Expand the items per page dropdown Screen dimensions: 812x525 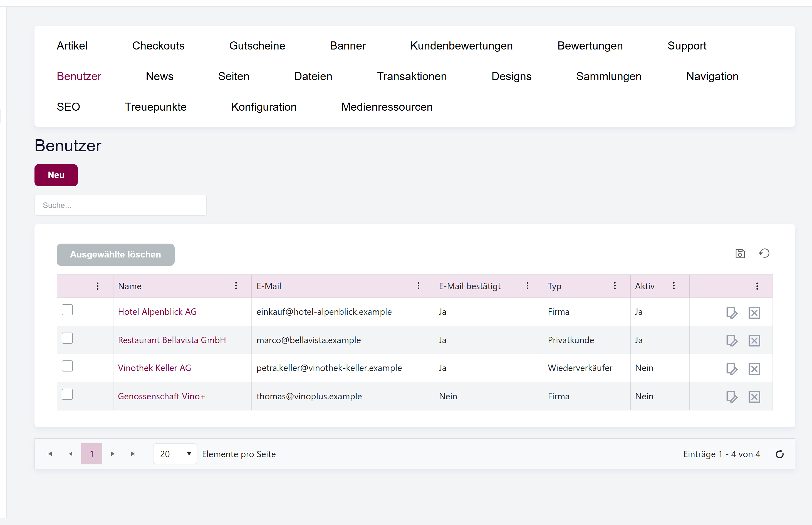(175, 454)
